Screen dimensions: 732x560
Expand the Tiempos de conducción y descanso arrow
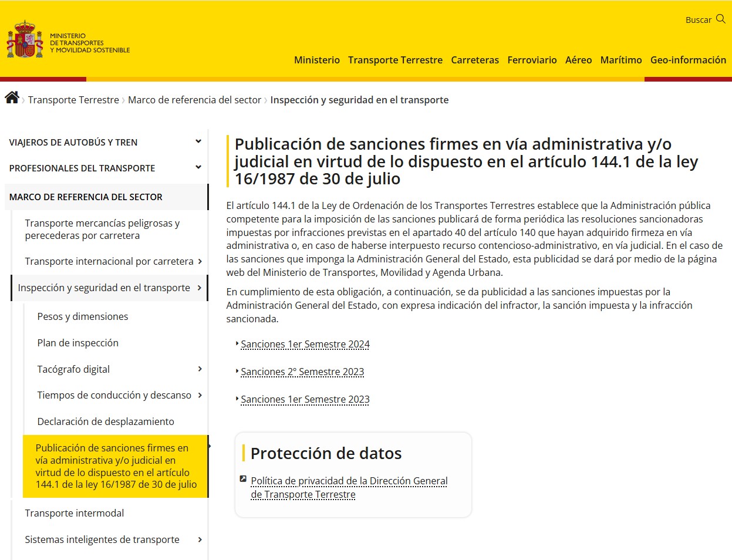pyautogui.click(x=200, y=395)
